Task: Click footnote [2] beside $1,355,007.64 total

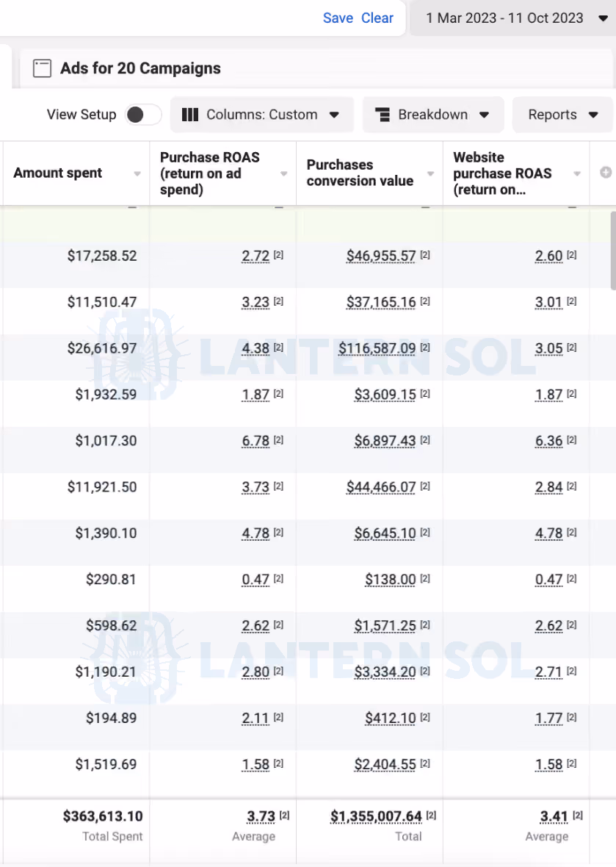Action: pos(431,815)
